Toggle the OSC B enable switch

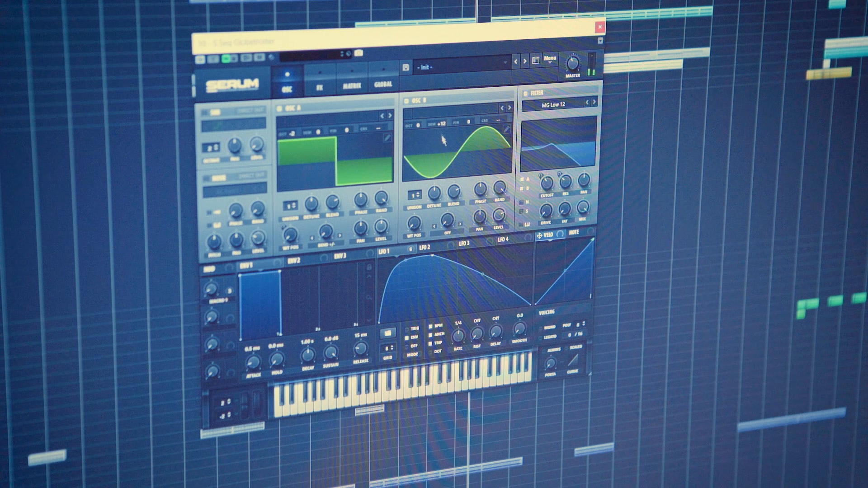[x=406, y=101]
